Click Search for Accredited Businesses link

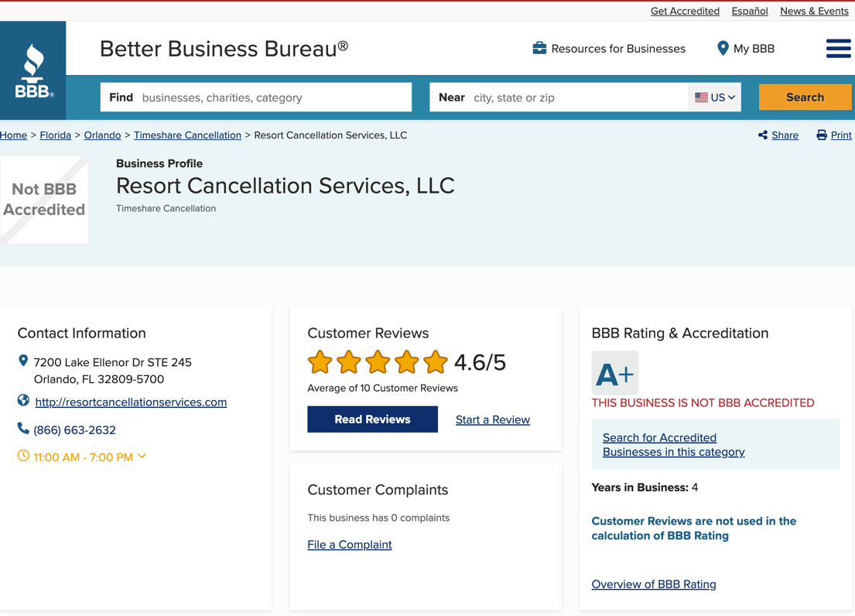pyautogui.click(x=673, y=444)
